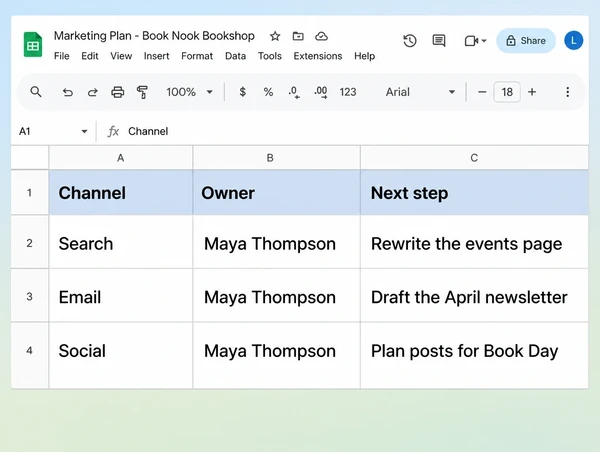Click the move to folder icon
This screenshot has width=600, height=452.
(298, 36)
